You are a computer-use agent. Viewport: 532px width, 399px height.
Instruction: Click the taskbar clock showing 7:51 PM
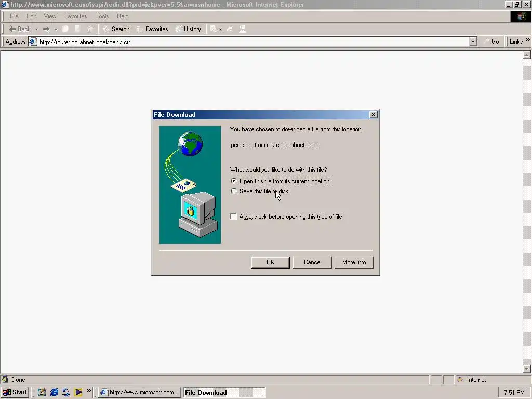pos(514,393)
